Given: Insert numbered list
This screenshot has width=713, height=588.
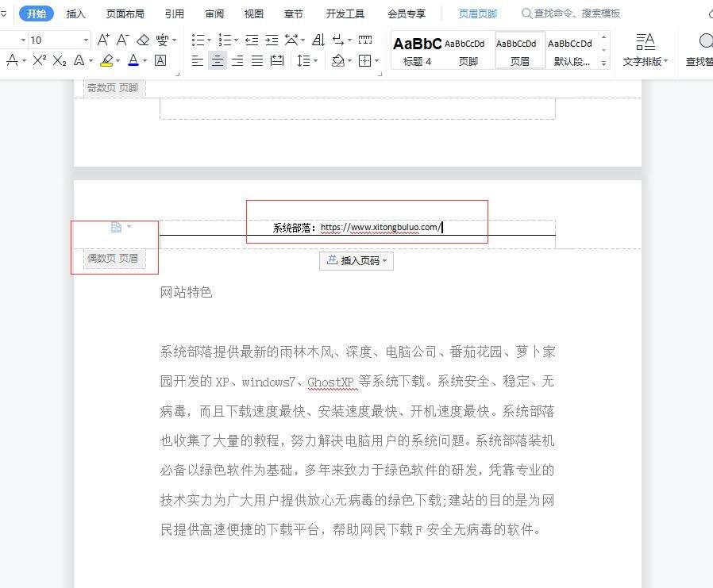Looking at the screenshot, I should pos(225,40).
